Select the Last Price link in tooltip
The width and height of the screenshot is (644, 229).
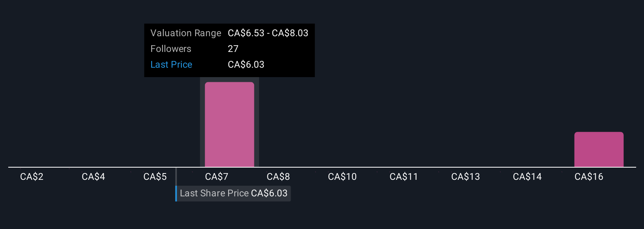tap(171, 65)
